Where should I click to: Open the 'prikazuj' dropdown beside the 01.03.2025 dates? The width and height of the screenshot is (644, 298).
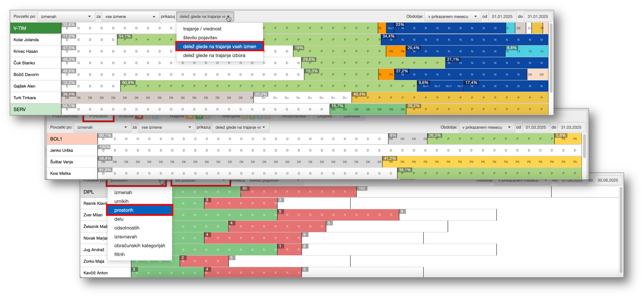click(240, 127)
